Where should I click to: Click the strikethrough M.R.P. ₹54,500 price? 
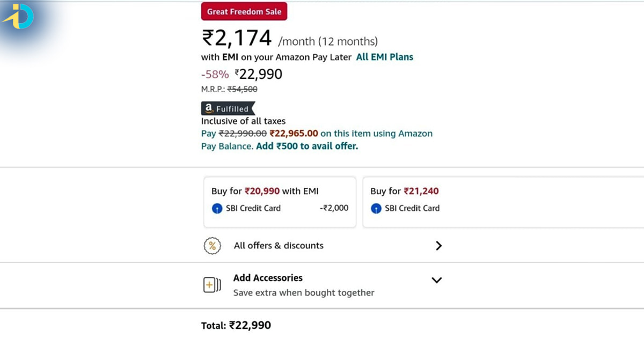pos(242,89)
